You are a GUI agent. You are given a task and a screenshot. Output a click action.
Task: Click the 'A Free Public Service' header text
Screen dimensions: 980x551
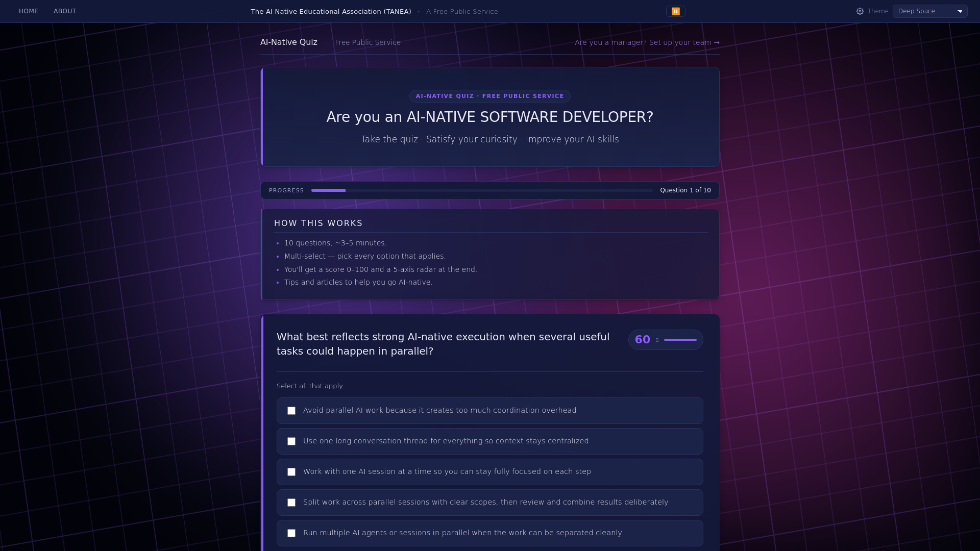462,11
